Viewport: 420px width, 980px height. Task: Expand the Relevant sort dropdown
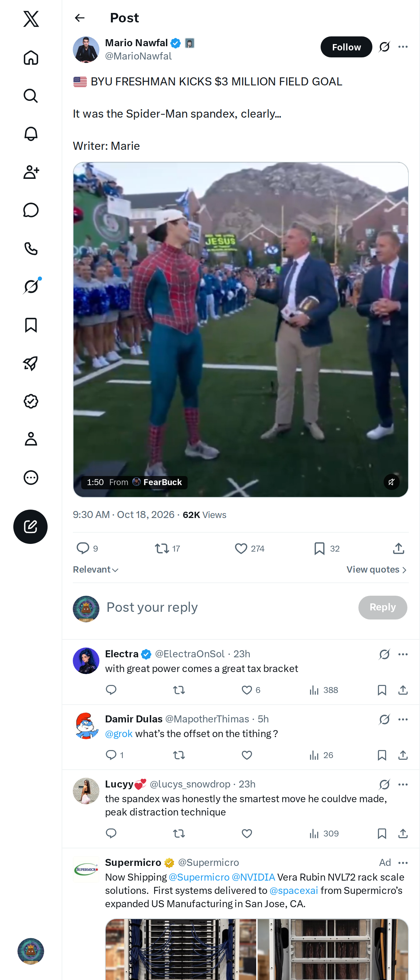click(x=96, y=569)
